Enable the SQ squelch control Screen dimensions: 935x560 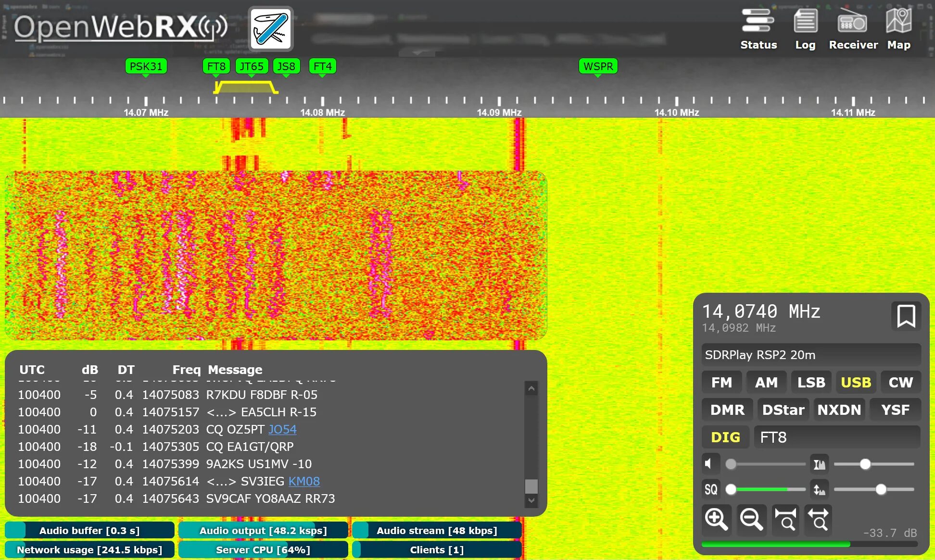[710, 489]
